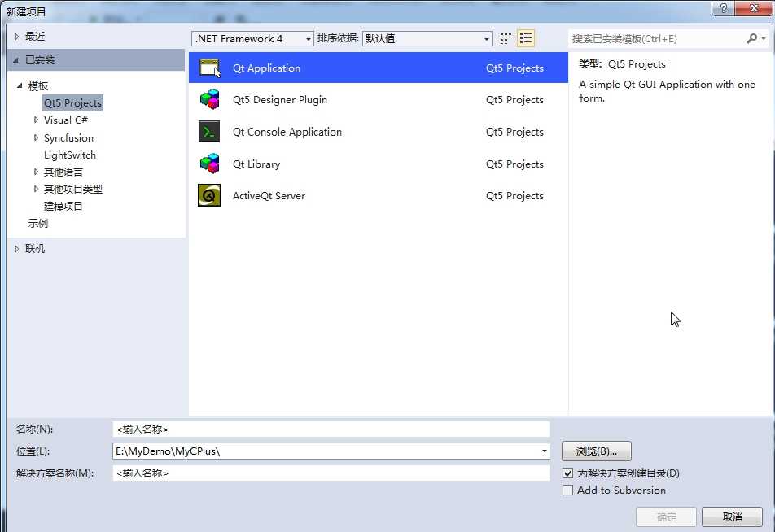Select the Qt5 Designer Plugin cube icon
775x532 pixels.
point(209,100)
